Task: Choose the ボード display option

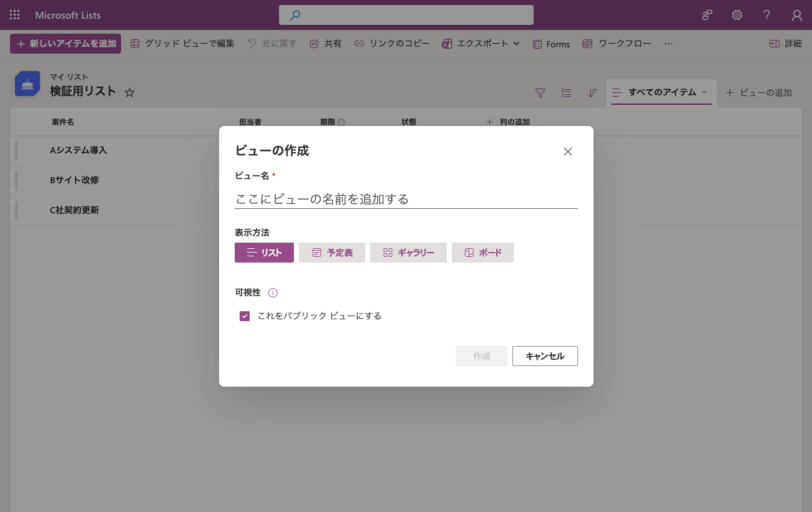Action: click(482, 253)
